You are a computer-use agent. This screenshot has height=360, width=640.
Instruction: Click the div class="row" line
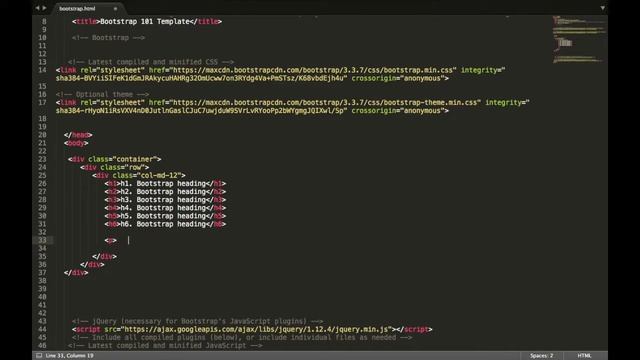click(114, 167)
